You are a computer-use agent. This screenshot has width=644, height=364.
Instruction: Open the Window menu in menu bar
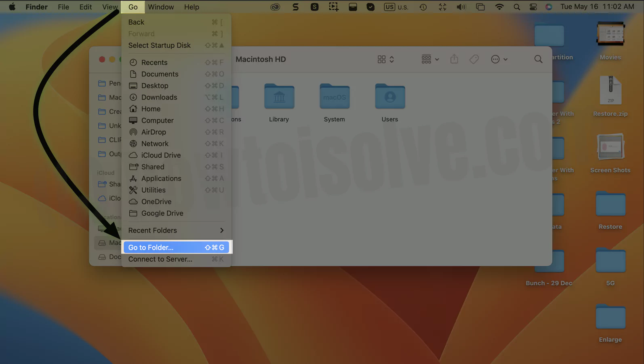pos(160,7)
